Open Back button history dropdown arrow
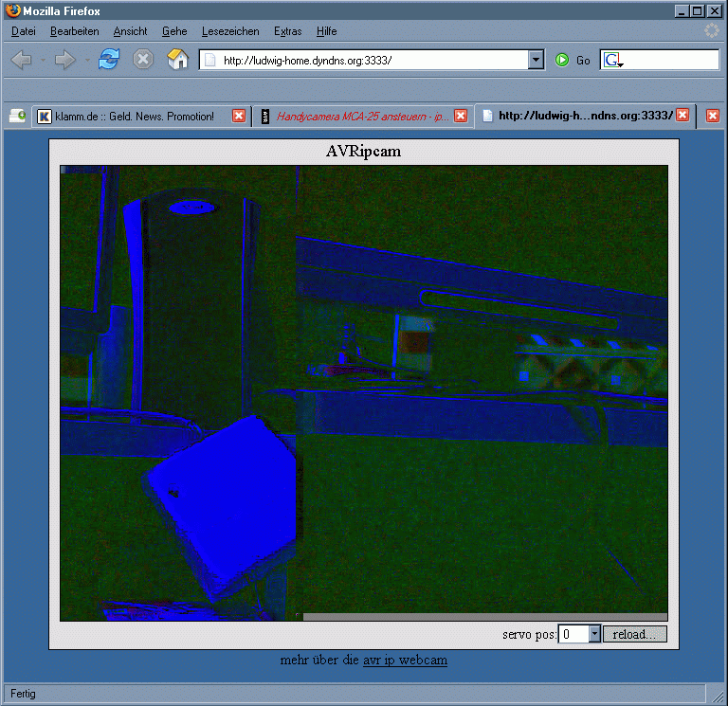The height and width of the screenshot is (706, 728). (x=43, y=60)
